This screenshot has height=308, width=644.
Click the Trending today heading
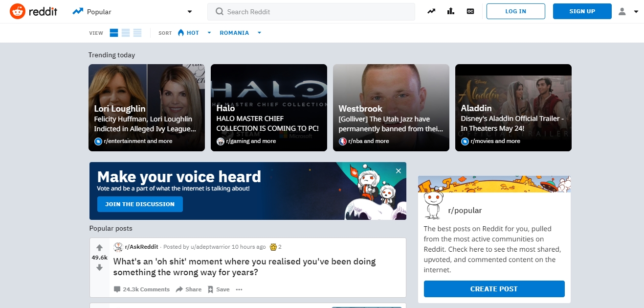(x=111, y=55)
